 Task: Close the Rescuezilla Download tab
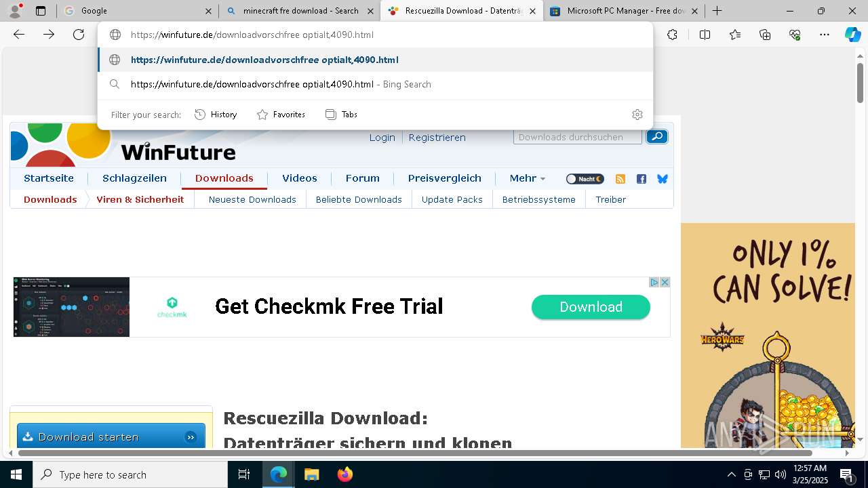coord(533,11)
